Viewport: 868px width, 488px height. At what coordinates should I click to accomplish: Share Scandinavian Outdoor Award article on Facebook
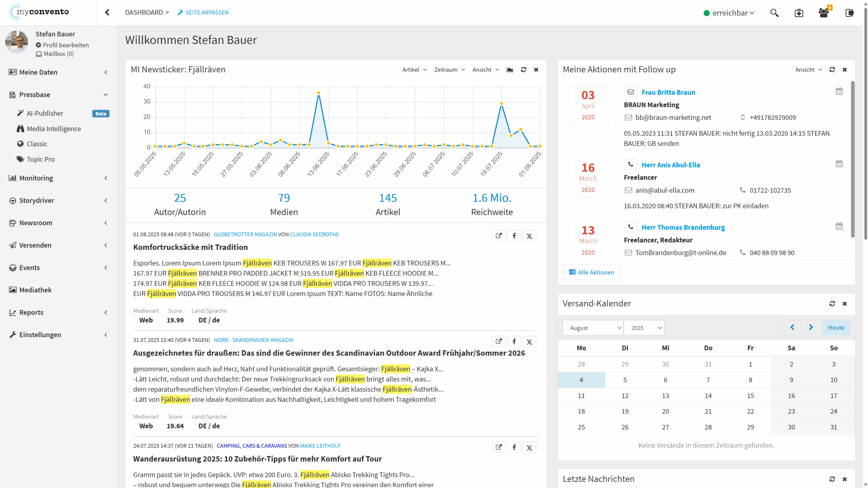pyautogui.click(x=514, y=341)
